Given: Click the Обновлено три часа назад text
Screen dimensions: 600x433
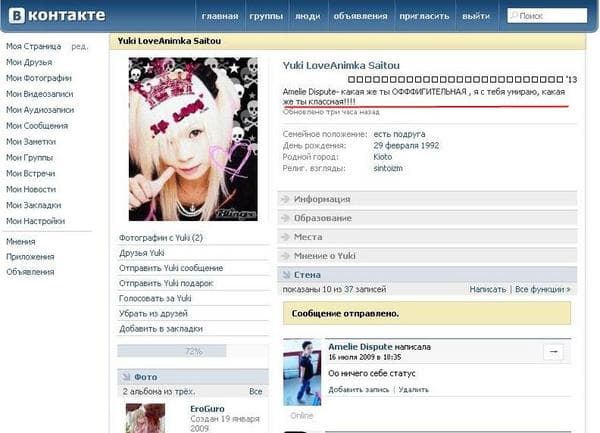Looking at the screenshot, I should 331,112.
